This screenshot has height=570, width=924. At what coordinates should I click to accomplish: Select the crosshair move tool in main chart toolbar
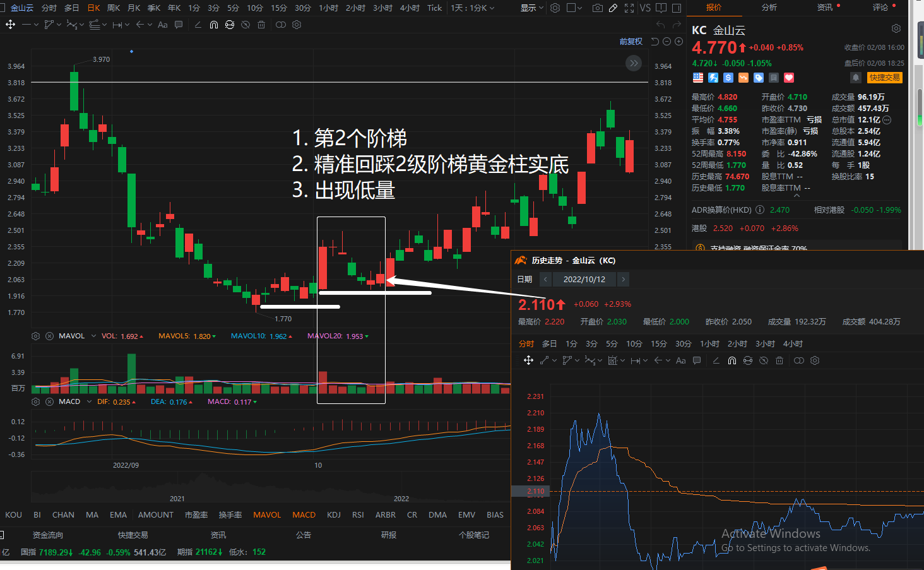click(x=10, y=25)
